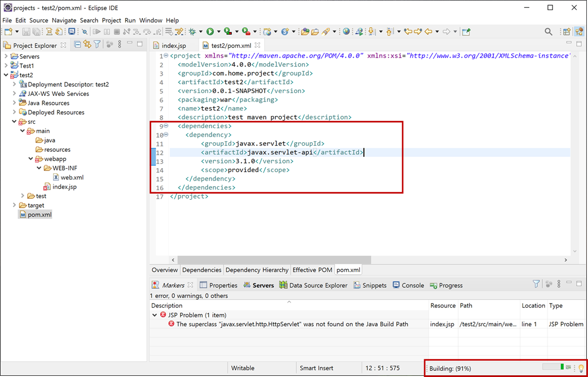The image size is (588, 377).
Task: Click the Coverage run icon
Action: click(x=227, y=32)
